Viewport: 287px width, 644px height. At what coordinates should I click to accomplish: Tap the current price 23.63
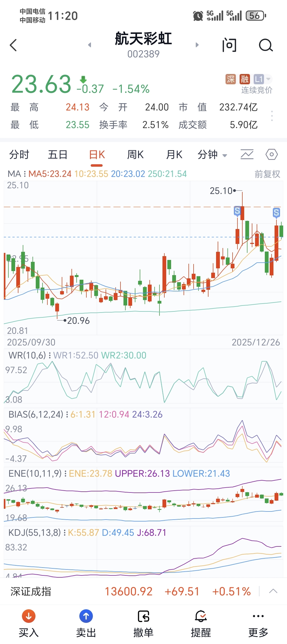click(41, 84)
